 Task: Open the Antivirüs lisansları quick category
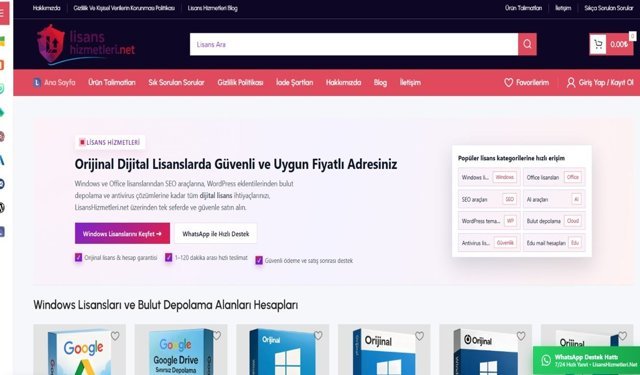tap(489, 243)
